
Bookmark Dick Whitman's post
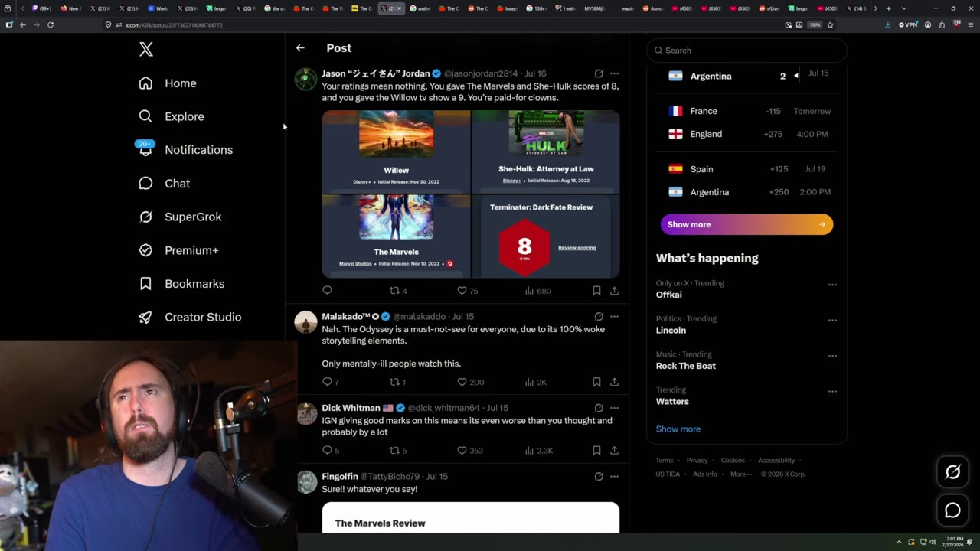(x=596, y=451)
